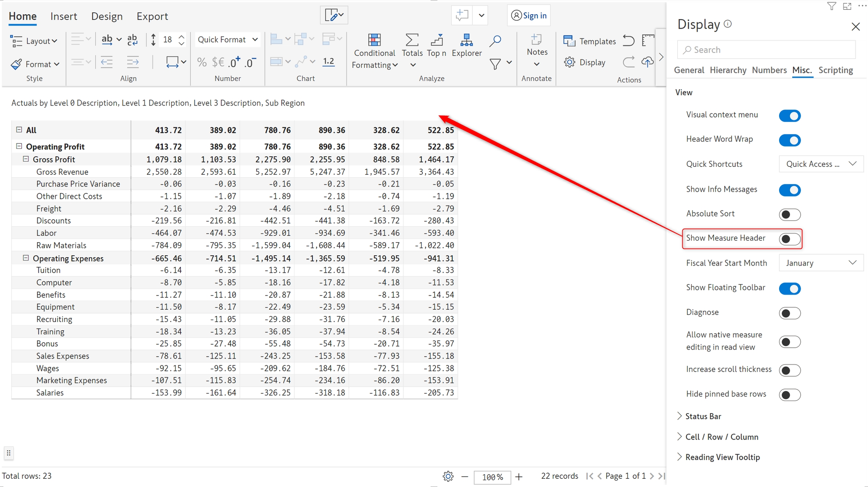The height and width of the screenshot is (487, 868).
Task: Click the Templates icon
Action: (569, 41)
